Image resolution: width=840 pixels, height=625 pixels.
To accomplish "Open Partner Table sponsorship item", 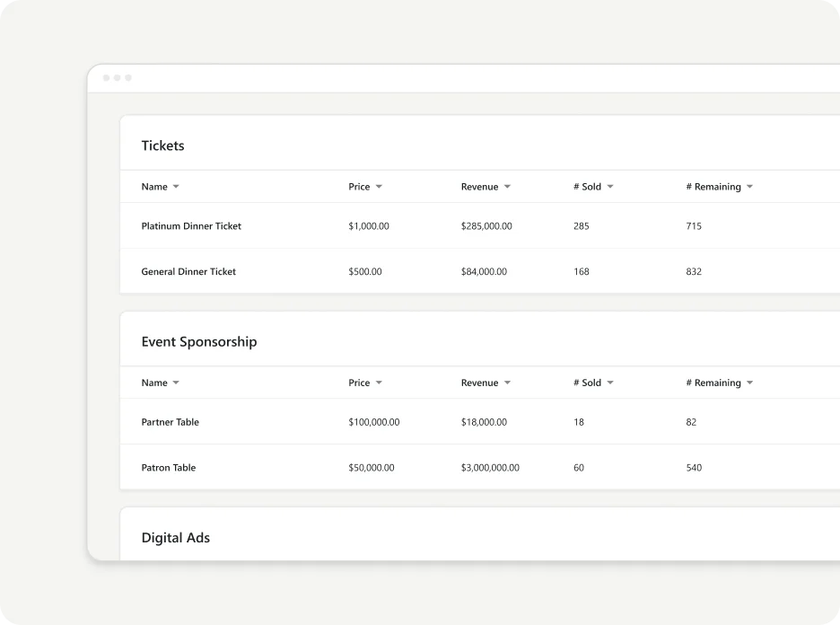I will 170,422.
